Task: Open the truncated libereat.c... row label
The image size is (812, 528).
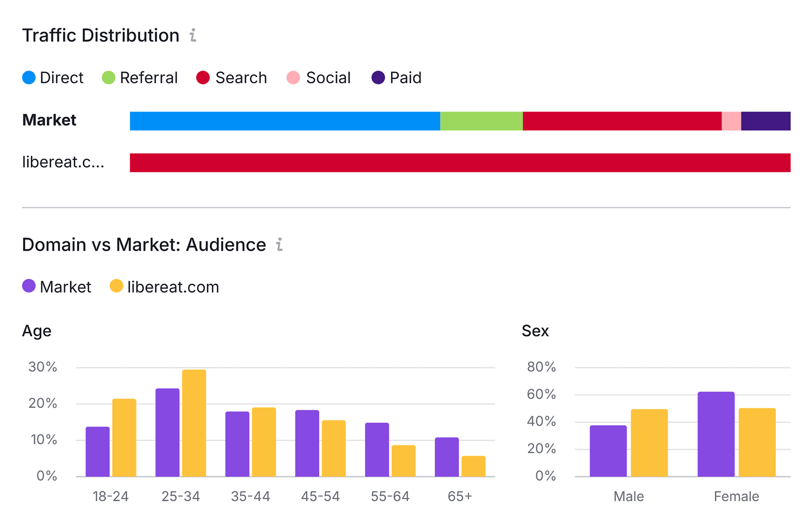Action: (x=63, y=162)
